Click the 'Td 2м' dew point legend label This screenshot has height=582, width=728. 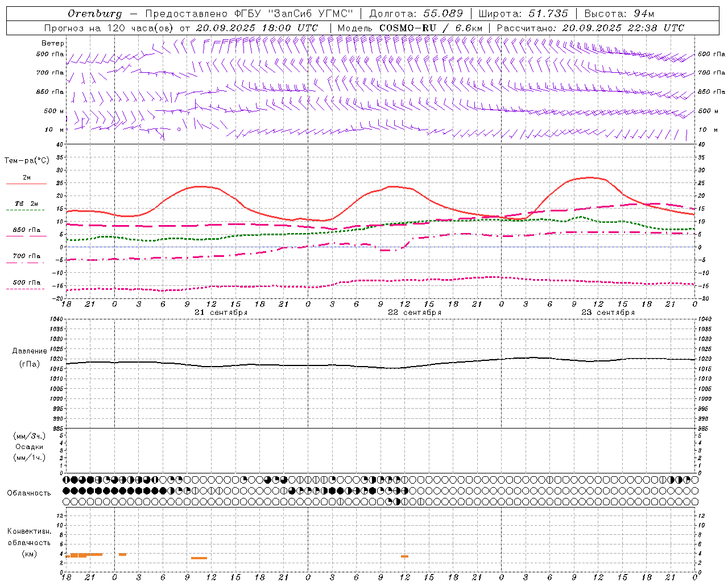(27, 203)
